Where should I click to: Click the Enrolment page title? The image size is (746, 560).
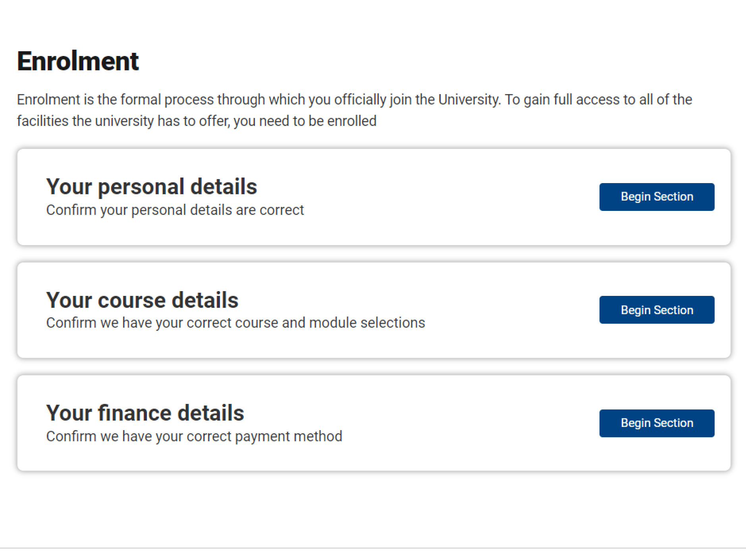(78, 62)
